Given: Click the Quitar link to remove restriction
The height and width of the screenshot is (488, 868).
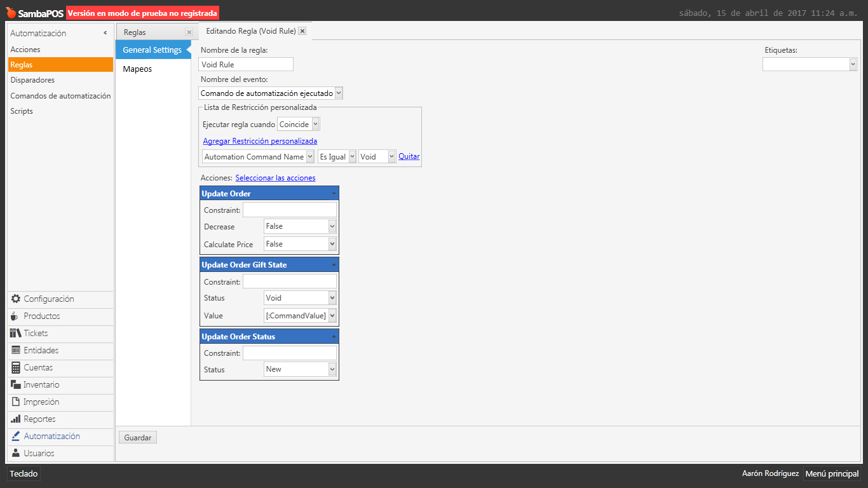Looking at the screenshot, I should pos(409,156).
